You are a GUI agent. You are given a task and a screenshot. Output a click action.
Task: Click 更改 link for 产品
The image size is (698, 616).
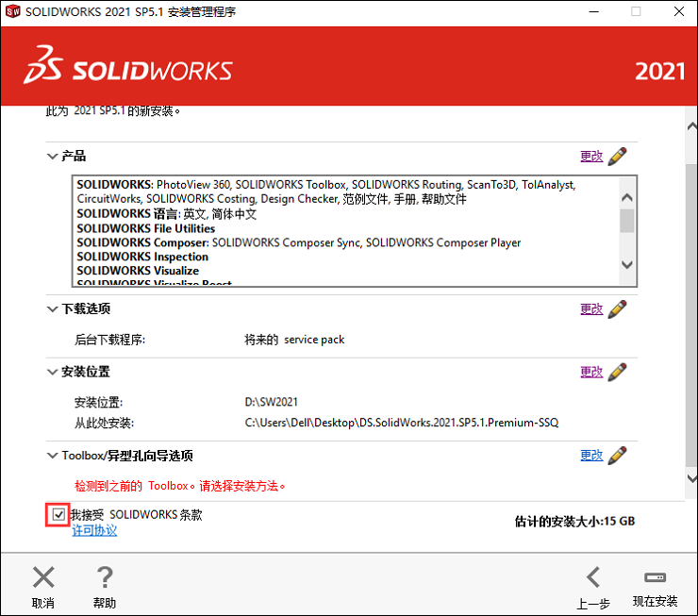[x=591, y=157]
